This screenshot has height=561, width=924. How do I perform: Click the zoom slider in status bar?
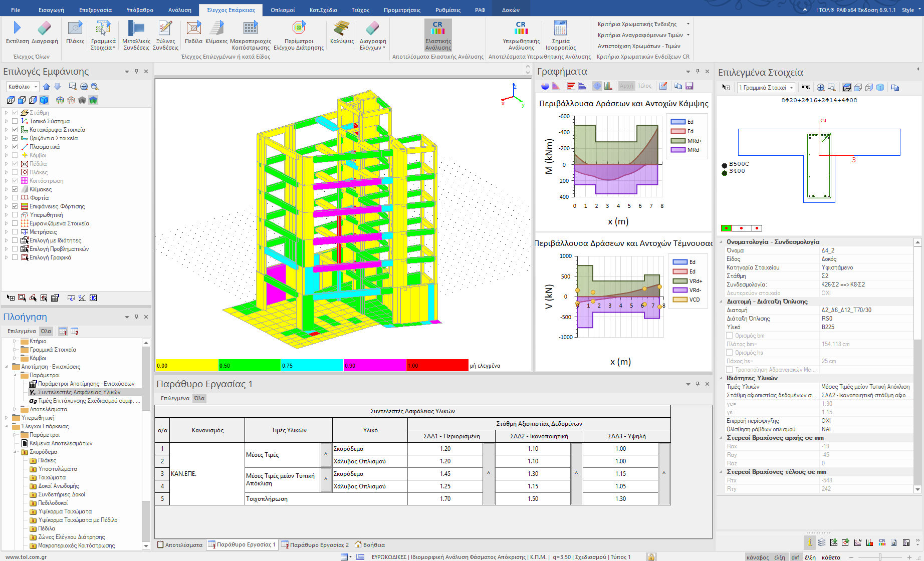pyautogui.click(x=880, y=557)
